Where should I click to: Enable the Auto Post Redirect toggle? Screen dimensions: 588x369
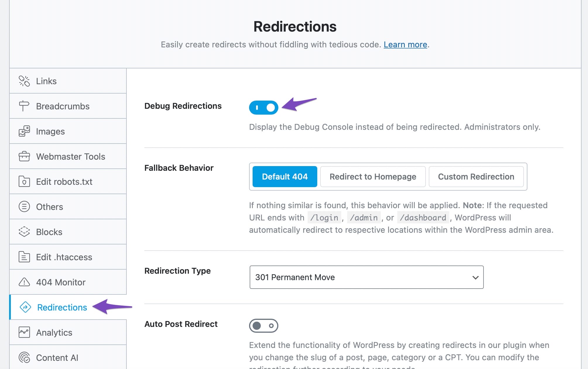[x=263, y=326]
